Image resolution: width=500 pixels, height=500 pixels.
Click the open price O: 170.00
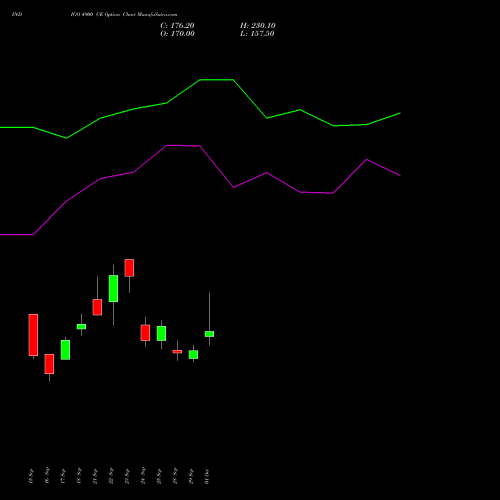point(177,34)
